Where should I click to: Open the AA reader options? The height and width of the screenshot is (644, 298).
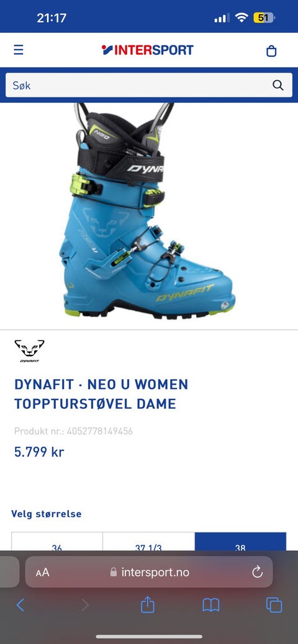click(42, 572)
